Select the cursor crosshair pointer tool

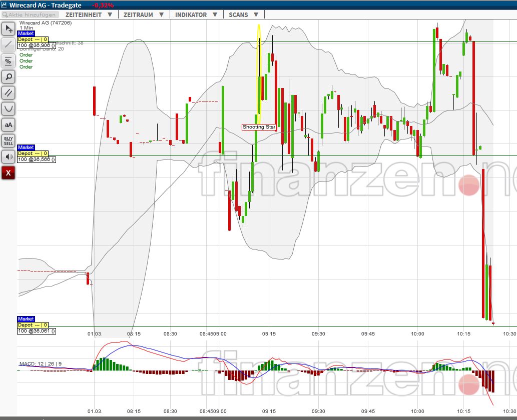(8, 28)
